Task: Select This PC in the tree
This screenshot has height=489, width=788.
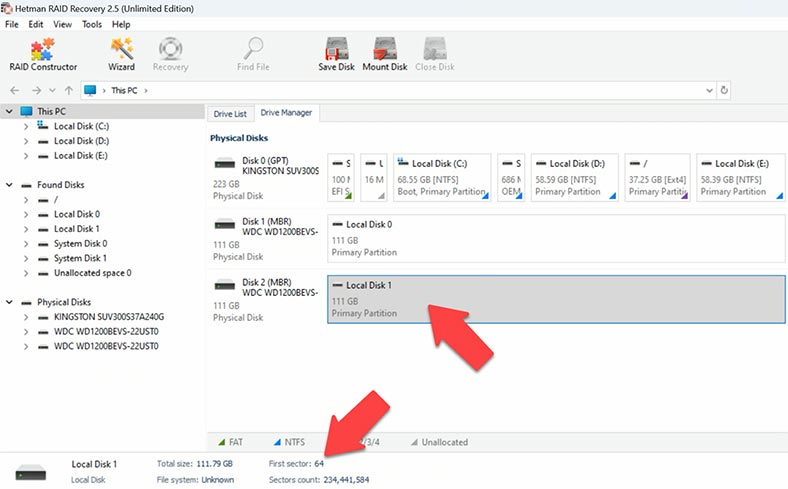Action: point(51,112)
